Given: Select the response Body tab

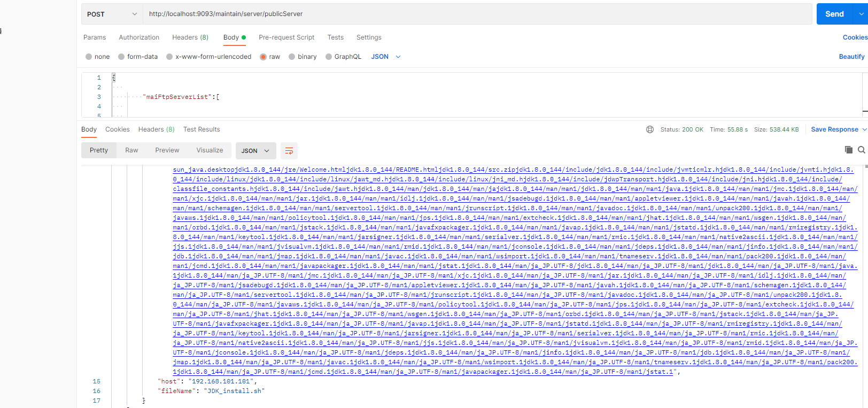Looking at the screenshot, I should [89, 129].
